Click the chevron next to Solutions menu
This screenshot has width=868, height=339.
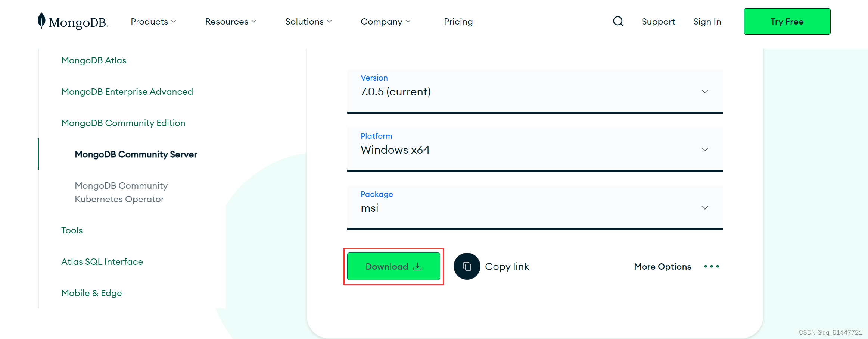pos(330,22)
